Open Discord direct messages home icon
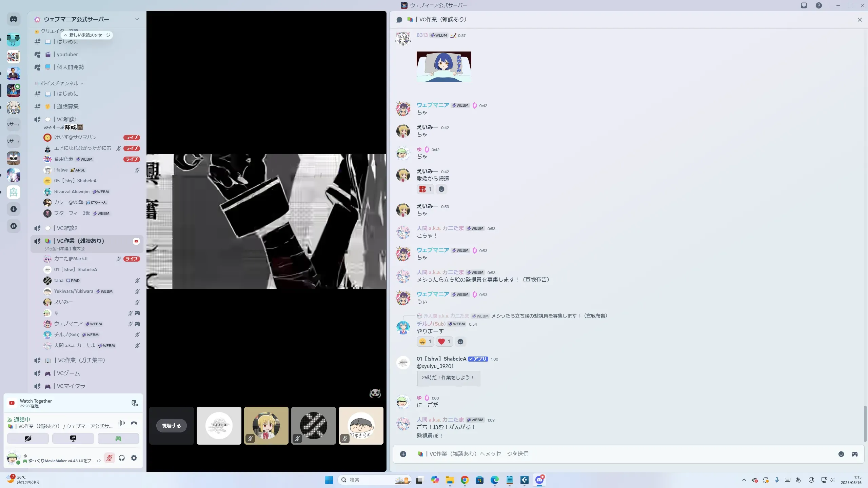The width and height of the screenshot is (868, 488). coord(14,19)
